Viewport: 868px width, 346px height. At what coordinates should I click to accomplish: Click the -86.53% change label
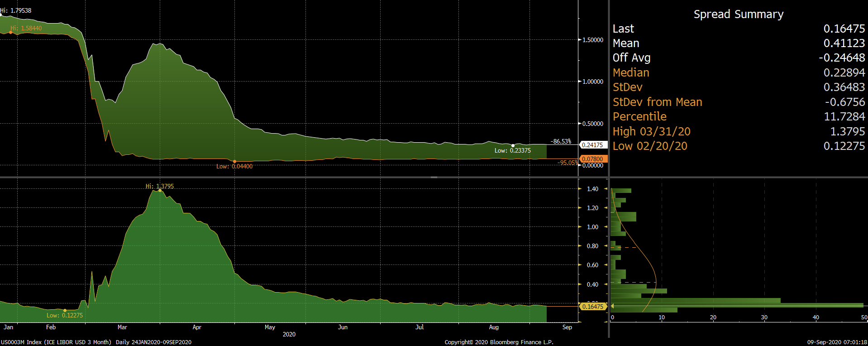[561, 141]
